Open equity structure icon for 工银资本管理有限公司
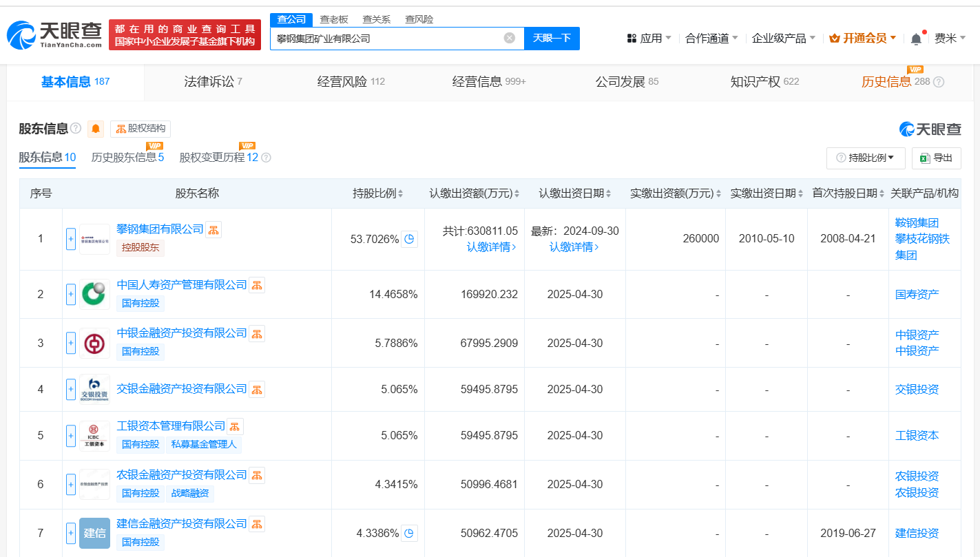Image resolution: width=980 pixels, height=557 pixels. (235, 426)
